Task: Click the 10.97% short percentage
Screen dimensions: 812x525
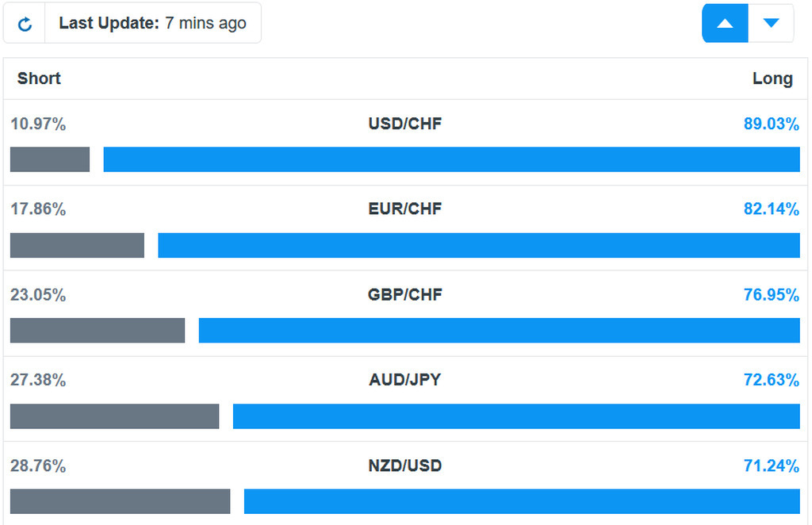Action: click(38, 124)
